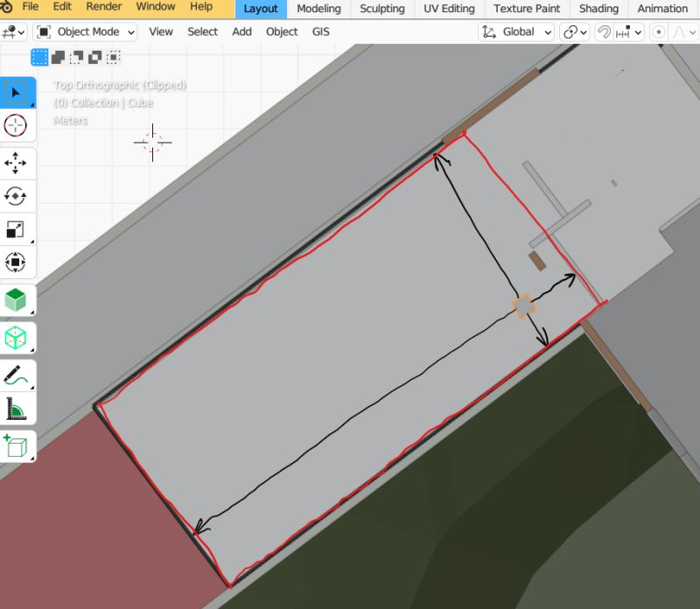The image size is (700, 609).
Task: Open the GIS menu
Action: (x=320, y=32)
